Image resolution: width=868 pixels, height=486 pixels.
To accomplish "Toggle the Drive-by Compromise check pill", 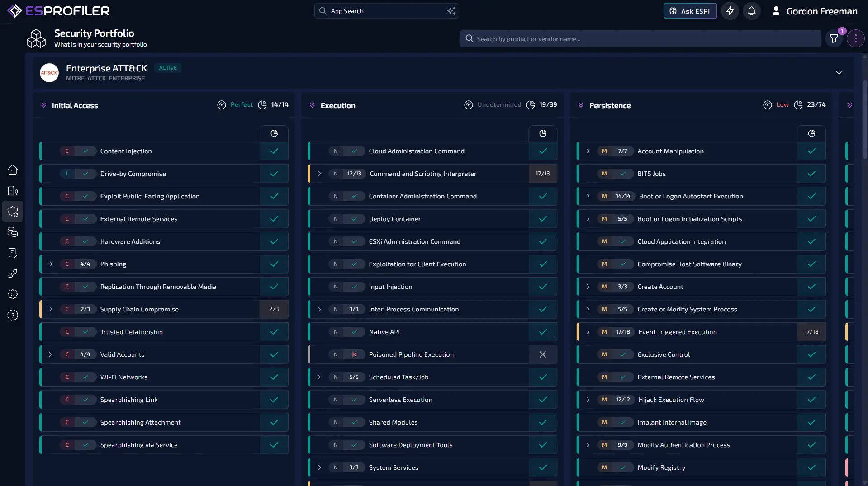I will pos(85,174).
